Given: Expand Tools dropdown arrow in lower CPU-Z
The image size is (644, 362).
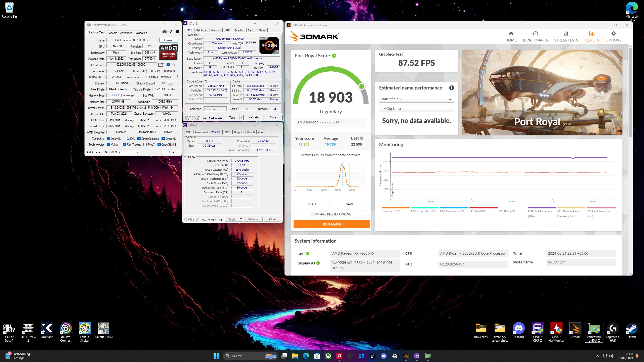Looking at the screenshot, I should click(x=241, y=219).
